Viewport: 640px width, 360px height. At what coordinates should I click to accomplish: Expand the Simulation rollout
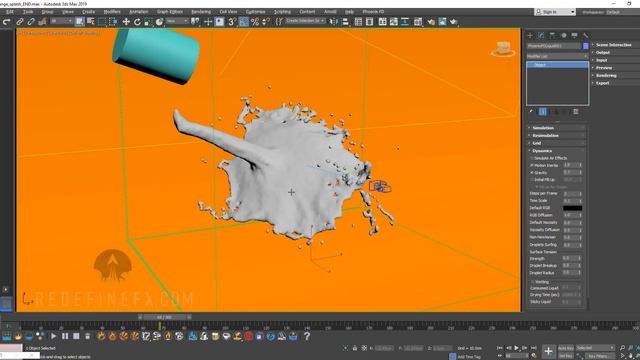click(556, 128)
